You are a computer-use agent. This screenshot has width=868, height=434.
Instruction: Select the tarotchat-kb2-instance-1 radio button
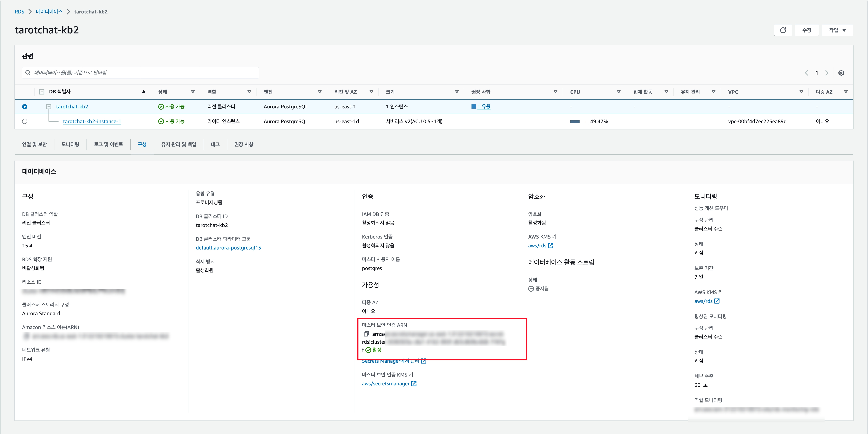coord(25,121)
